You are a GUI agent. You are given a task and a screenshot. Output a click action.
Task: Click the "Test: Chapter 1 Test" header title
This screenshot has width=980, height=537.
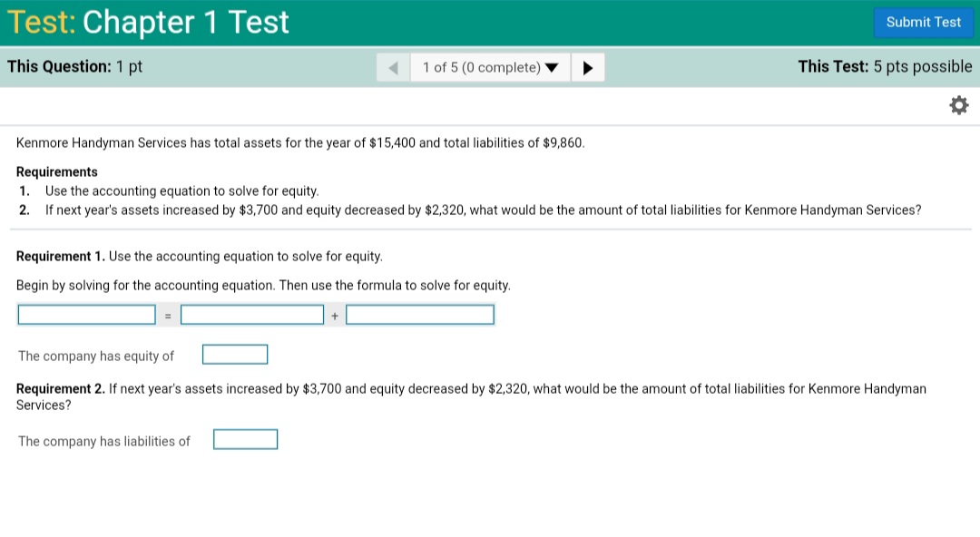[148, 22]
